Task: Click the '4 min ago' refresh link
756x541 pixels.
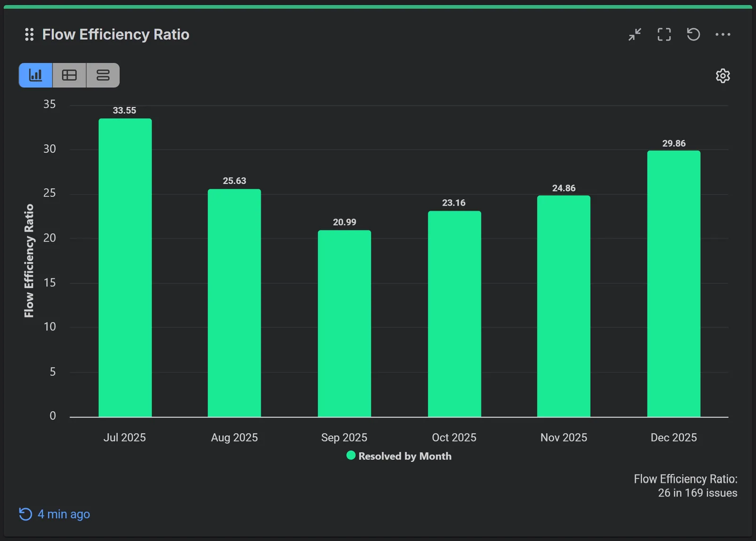Action: coord(64,514)
